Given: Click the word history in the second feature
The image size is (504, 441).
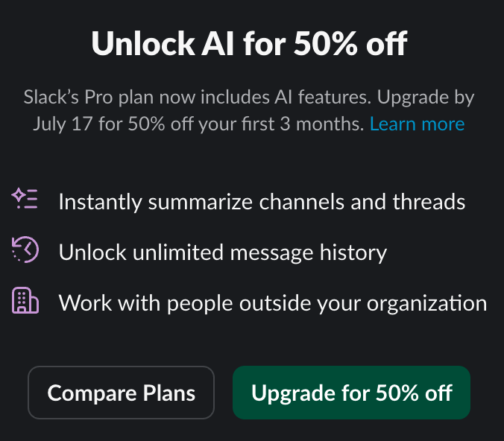Looking at the screenshot, I should pos(353,253).
